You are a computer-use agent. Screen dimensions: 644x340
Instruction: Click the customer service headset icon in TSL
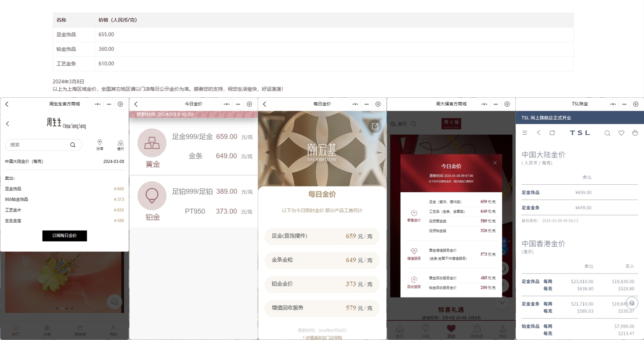631,303
